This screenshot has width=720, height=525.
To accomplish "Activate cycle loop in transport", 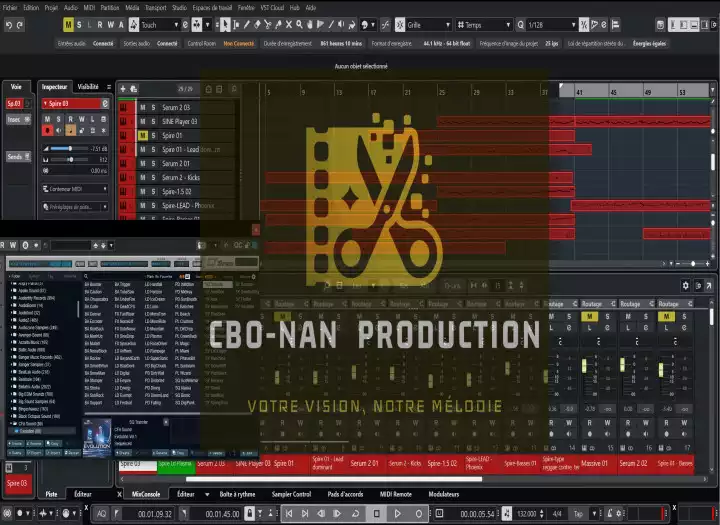I will [x=355, y=514].
